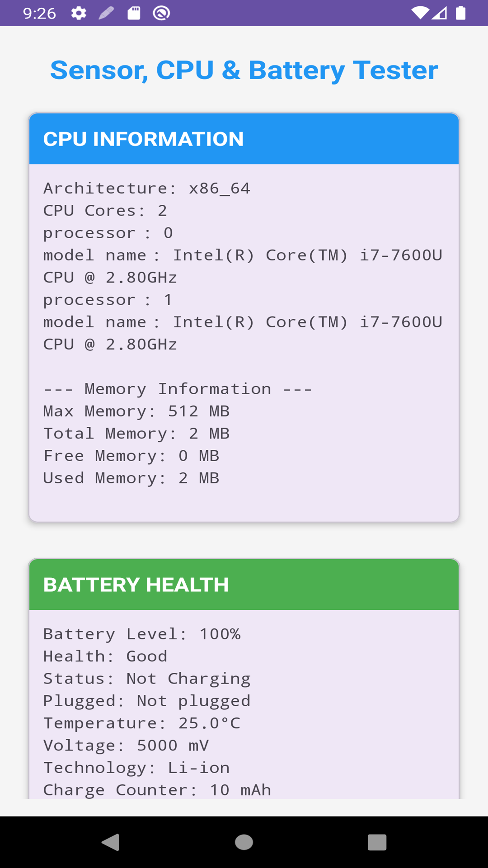Tap the SD card status icon

[134, 13]
